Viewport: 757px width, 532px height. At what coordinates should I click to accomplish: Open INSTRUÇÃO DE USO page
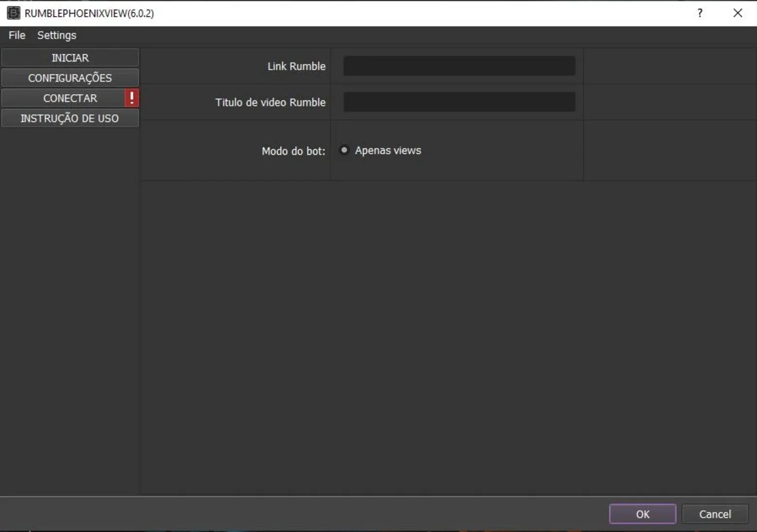tap(70, 118)
